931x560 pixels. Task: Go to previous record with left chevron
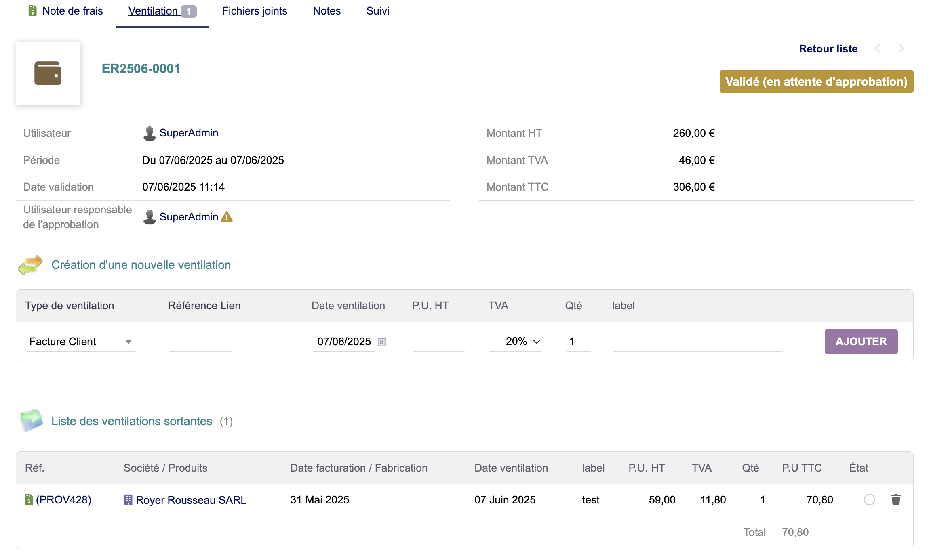(x=878, y=49)
